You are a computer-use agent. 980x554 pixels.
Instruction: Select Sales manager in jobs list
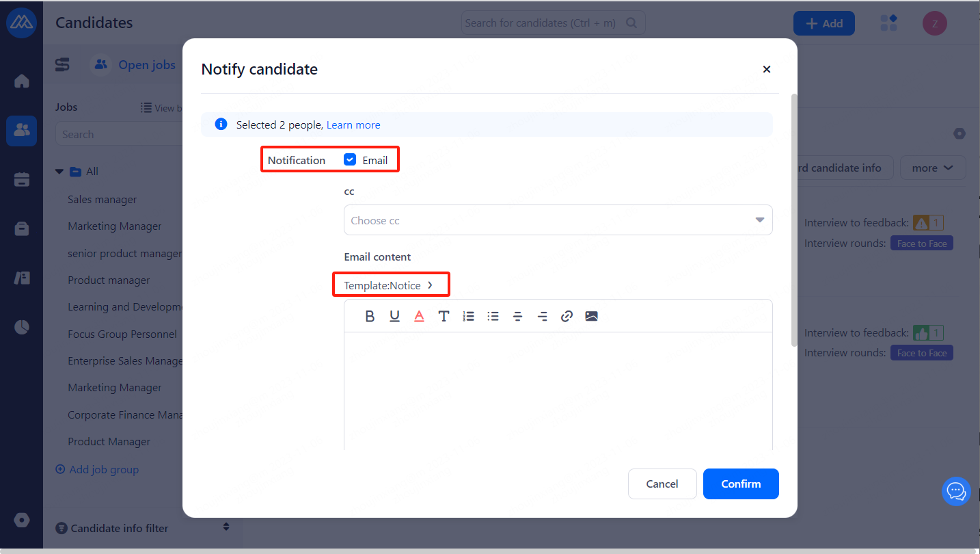[103, 200]
